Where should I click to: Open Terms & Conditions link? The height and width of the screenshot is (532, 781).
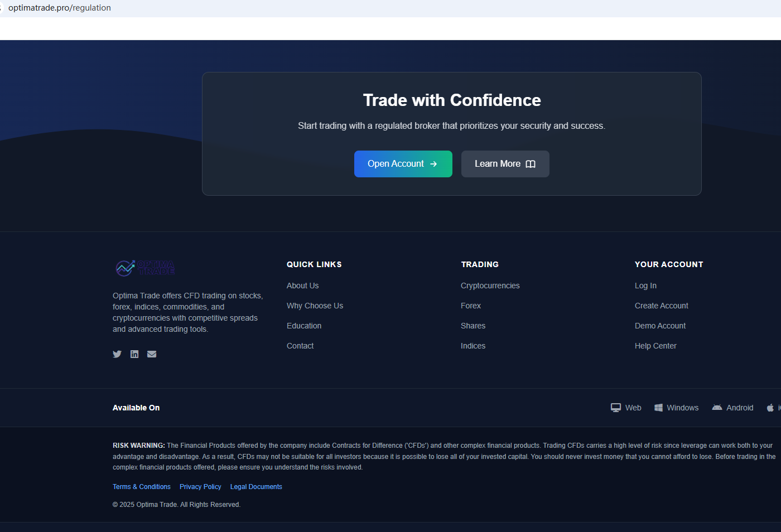142,487
